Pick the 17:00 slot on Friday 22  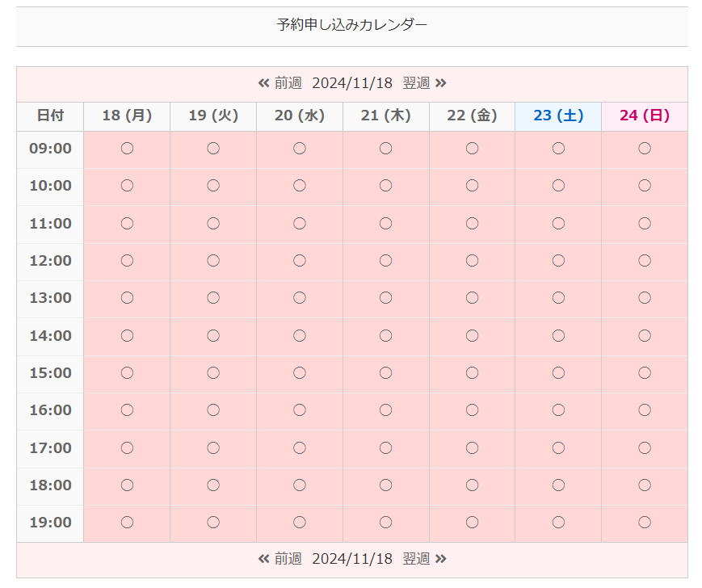(x=473, y=447)
